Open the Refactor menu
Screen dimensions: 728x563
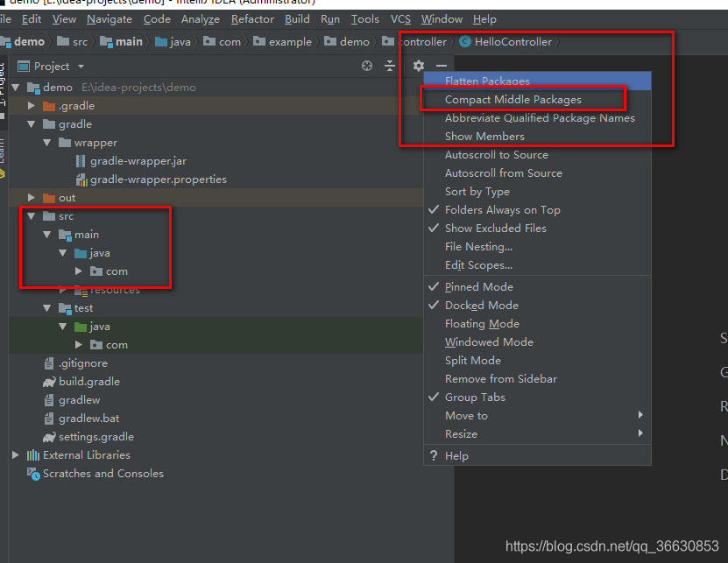click(x=252, y=19)
